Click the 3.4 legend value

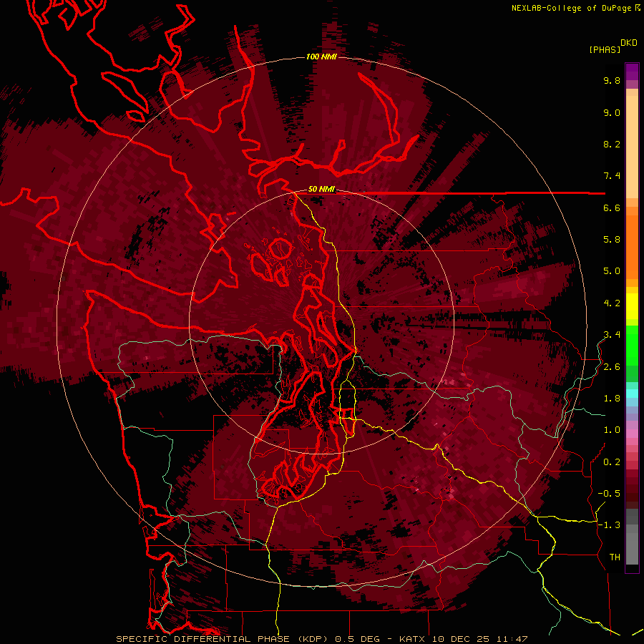click(612, 335)
